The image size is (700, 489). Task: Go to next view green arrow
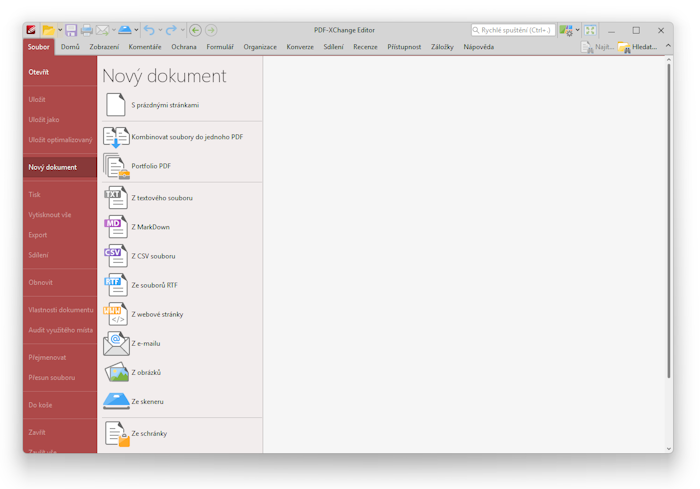tap(211, 30)
